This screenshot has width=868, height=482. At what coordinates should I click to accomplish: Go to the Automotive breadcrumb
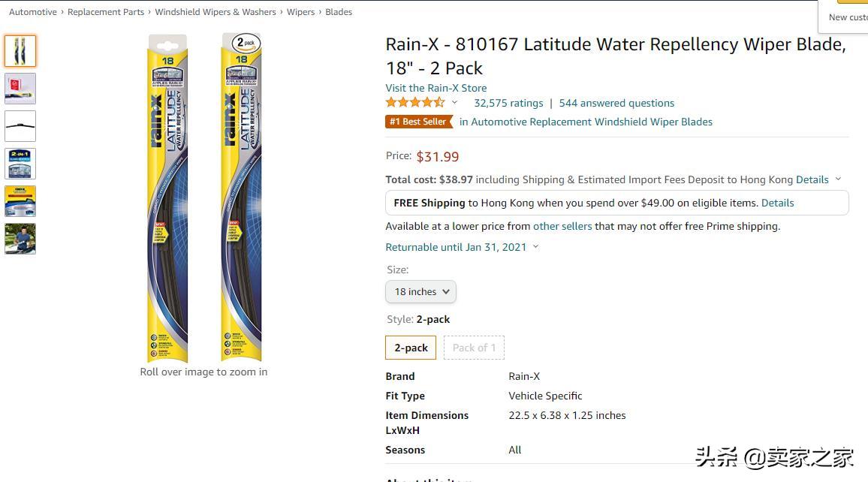point(33,12)
